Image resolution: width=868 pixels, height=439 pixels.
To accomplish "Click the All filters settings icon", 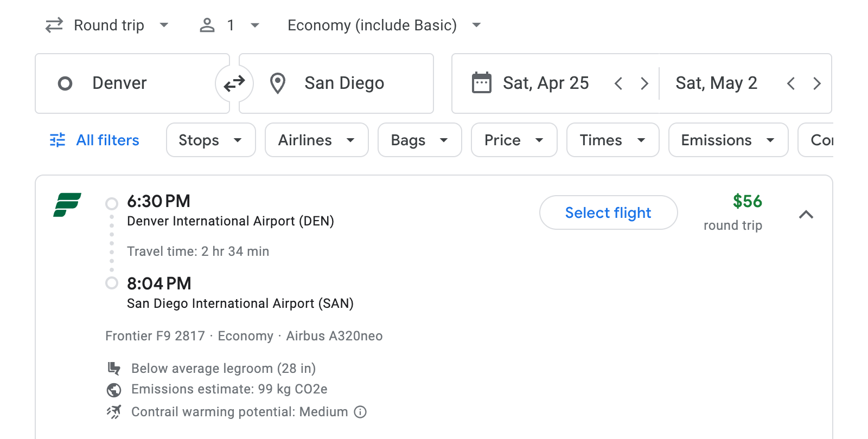I will [x=58, y=140].
